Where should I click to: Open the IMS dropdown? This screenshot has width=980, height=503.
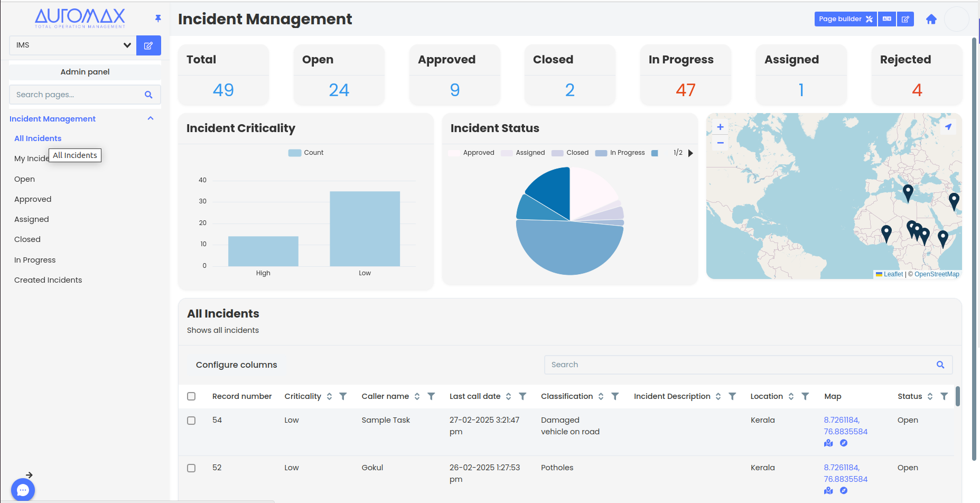click(73, 45)
